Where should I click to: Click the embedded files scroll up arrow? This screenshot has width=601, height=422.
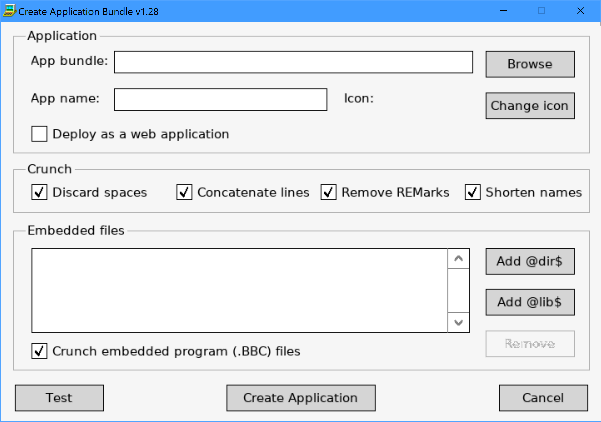(458, 259)
